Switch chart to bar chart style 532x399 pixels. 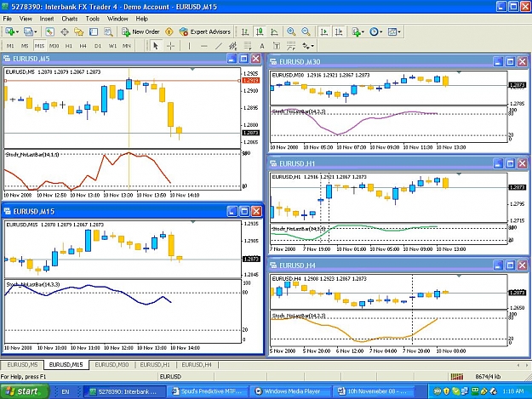coord(245,31)
